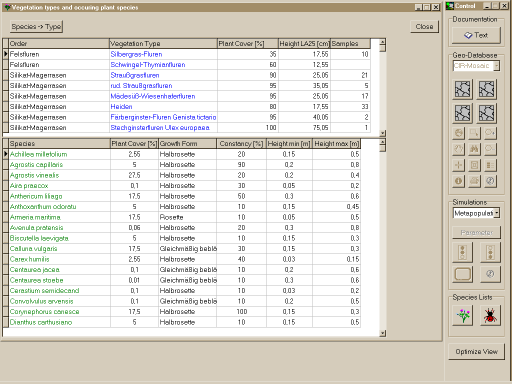Open the CIR-Mosaic Geo-Database dropdown
Image resolution: width=512 pixels, height=384 pixels.
[496, 66]
